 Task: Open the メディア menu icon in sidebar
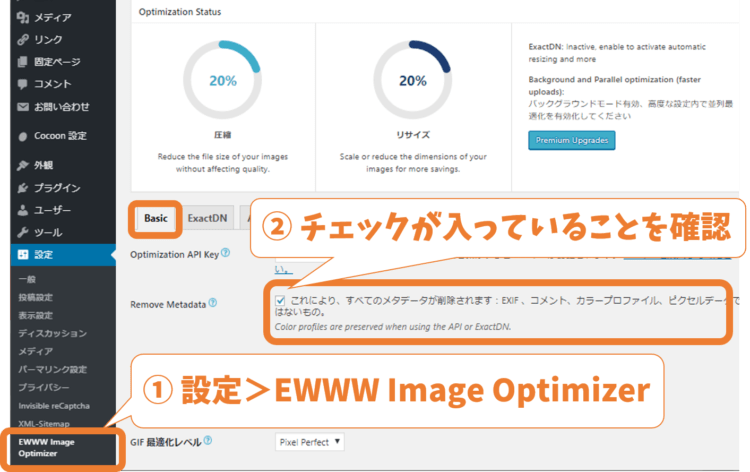22,18
